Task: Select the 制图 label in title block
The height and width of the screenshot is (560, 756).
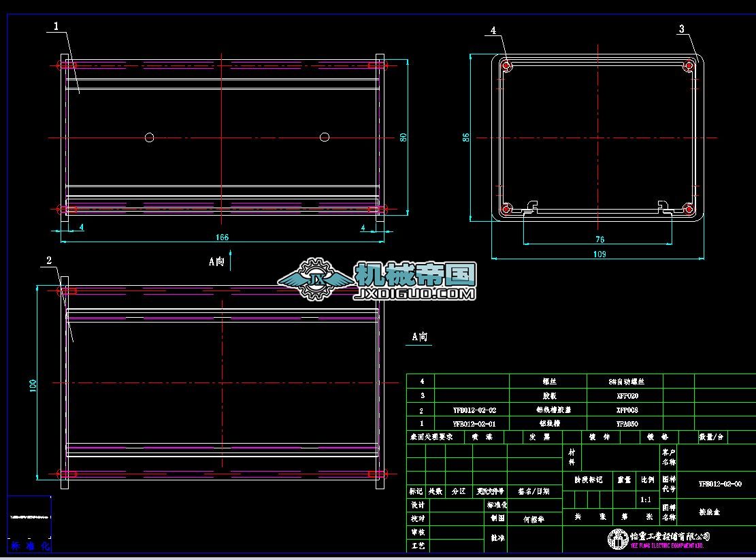Action: tap(497, 518)
